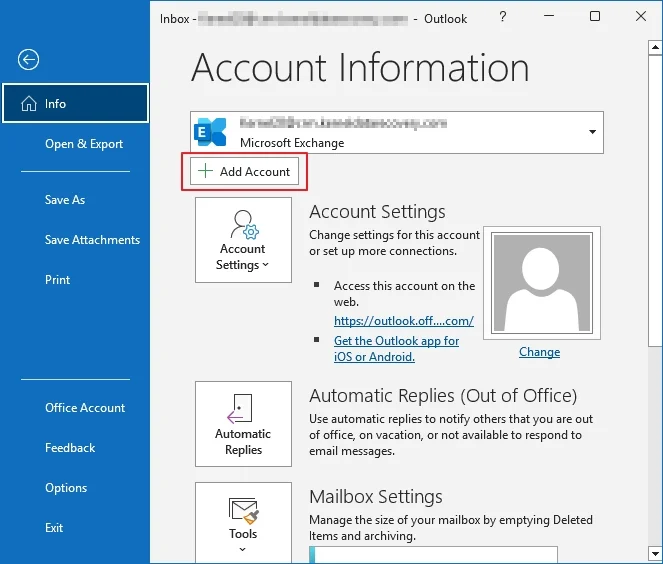This screenshot has width=663, height=564.
Task: Follow the Get Outlook app for iOS or Android link
Action: tap(396, 349)
